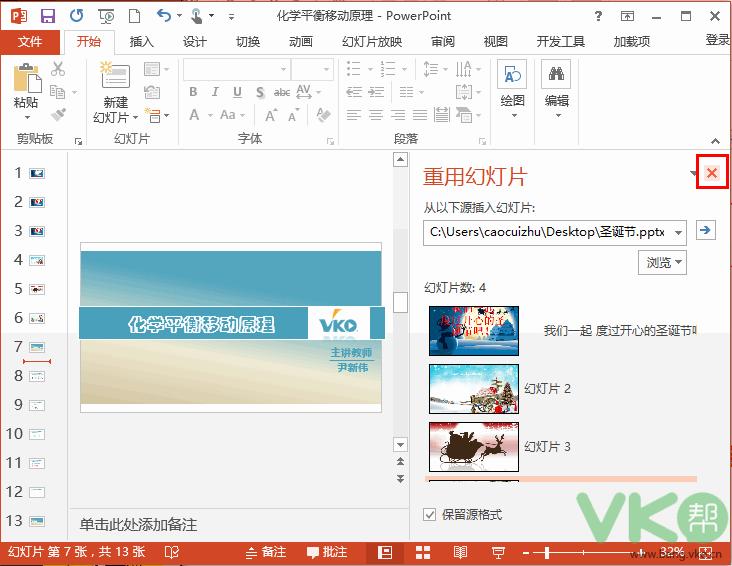Viewport: 732px width, 566px height.
Task: Toggle strikethrough abc button
Action: tap(282, 92)
